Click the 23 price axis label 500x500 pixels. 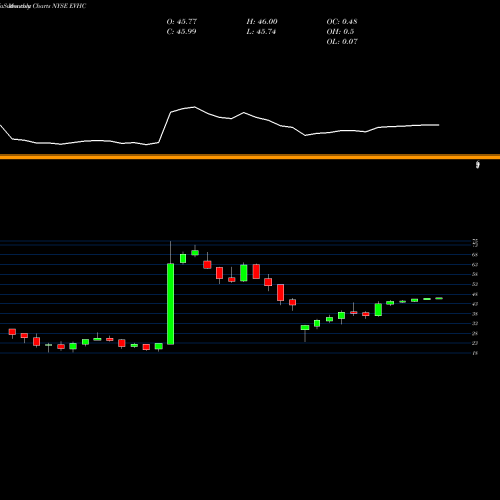point(475,343)
